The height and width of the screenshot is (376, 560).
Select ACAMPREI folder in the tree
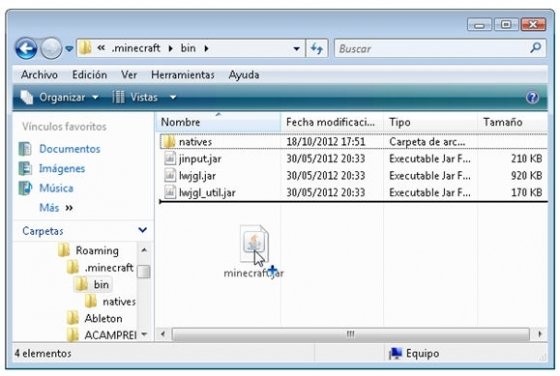click(110, 335)
